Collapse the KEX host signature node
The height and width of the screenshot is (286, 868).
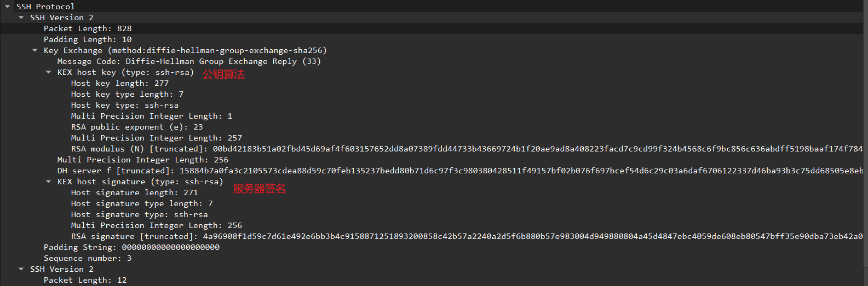point(49,182)
